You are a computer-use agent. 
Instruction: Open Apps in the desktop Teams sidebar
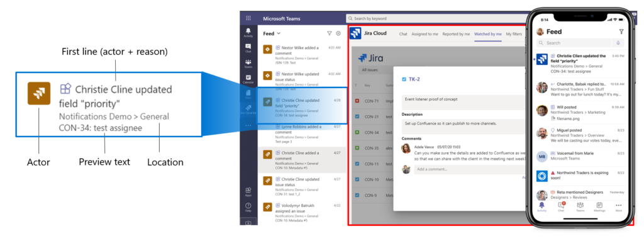(x=248, y=192)
